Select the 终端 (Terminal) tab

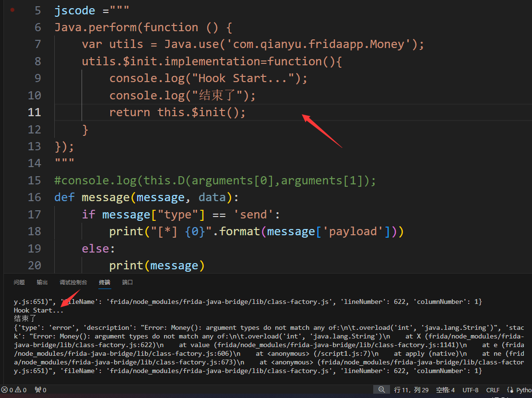point(105,282)
